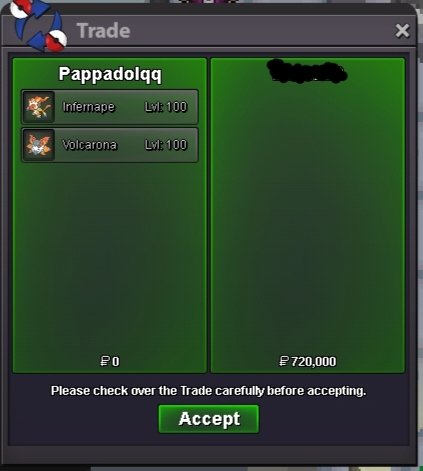Click the Pokédollar symbol beside 0
Image resolution: width=423 pixels, height=471 pixels.
point(105,361)
